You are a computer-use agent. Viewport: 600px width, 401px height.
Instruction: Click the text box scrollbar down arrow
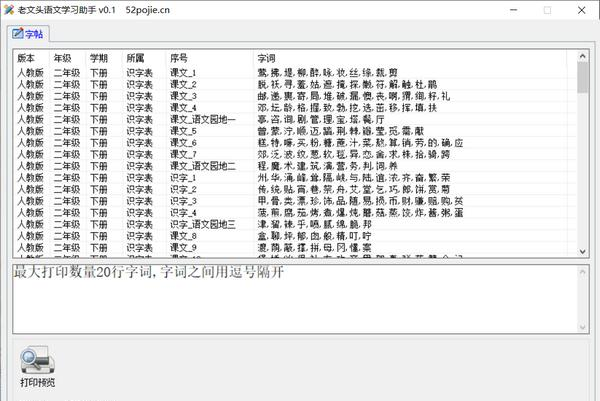tap(582, 327)
